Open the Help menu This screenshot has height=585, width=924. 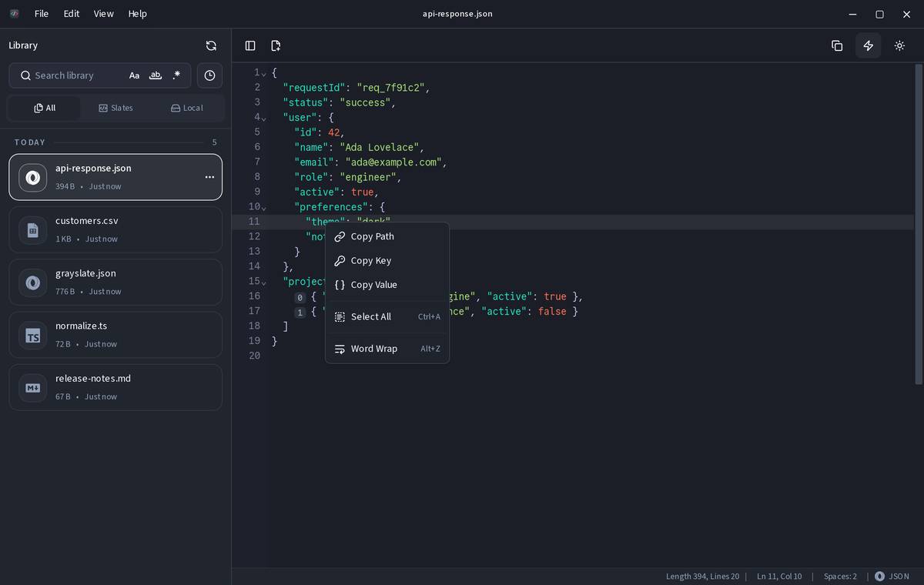click(137, 14)
